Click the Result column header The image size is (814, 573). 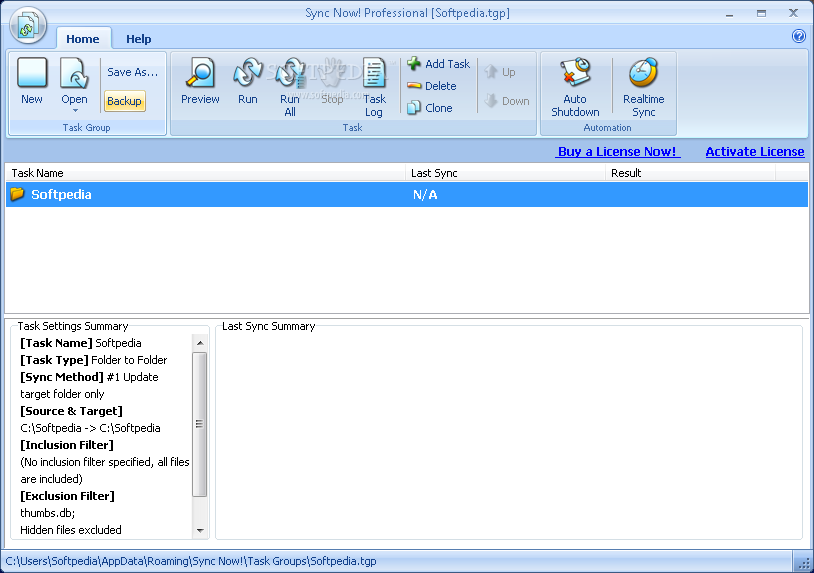tap(690, 173)
